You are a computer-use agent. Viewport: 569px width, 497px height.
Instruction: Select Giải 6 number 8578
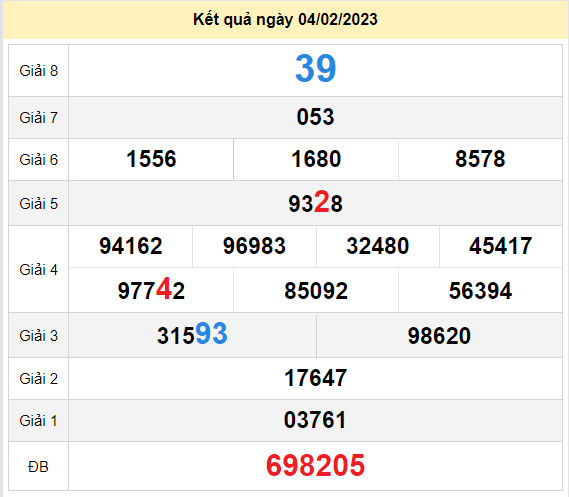tap(480, 159)
